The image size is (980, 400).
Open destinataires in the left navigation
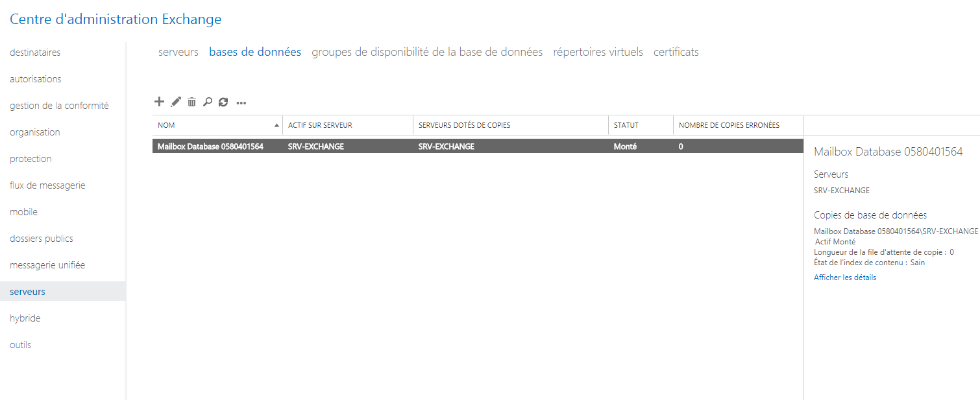coord(35,53)
